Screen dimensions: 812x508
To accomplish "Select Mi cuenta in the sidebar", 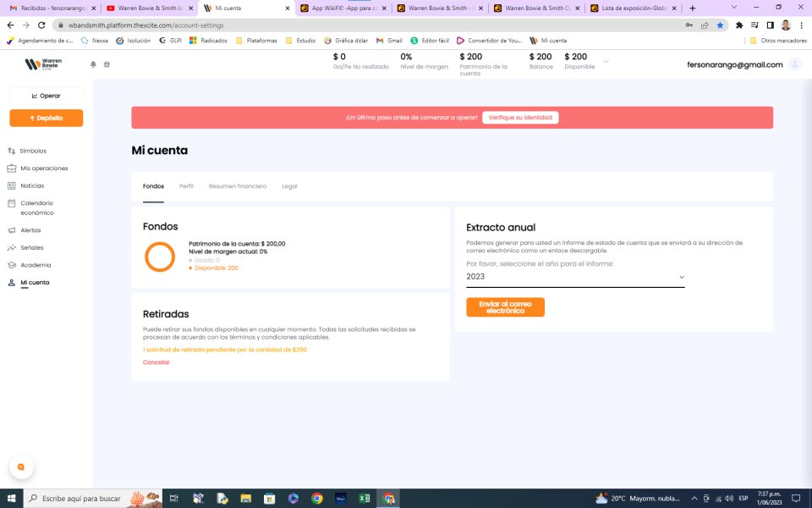I will (x=35, y=283).
